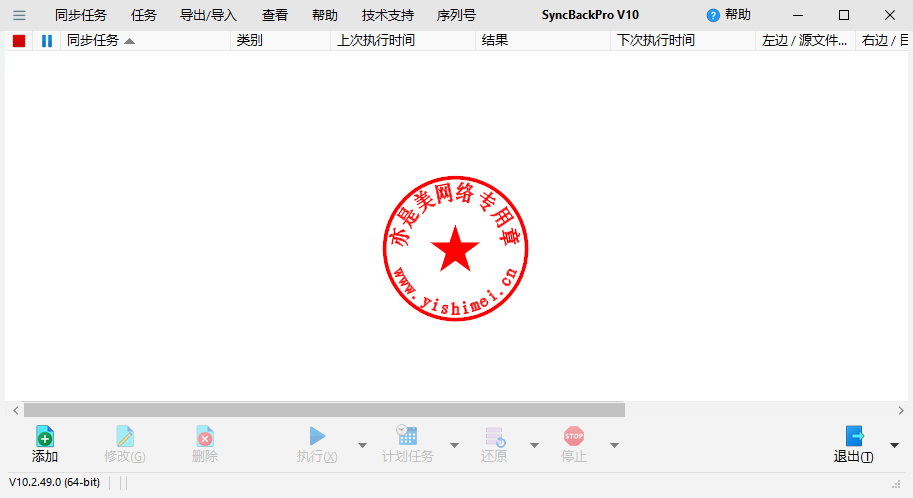Sort by the 左边 / 源文件 column header
Image resolution: width=913 pixels, height=498 pixels.
pos(806,41)
